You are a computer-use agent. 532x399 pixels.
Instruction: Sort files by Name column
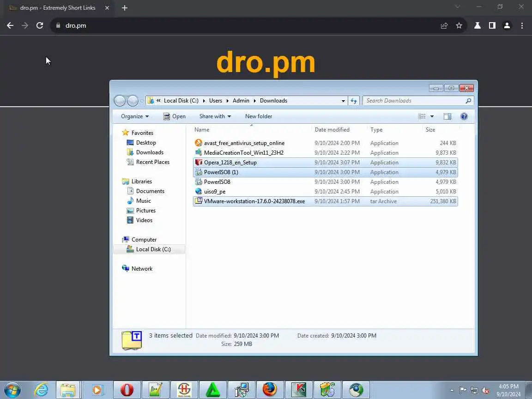[201, 130]
